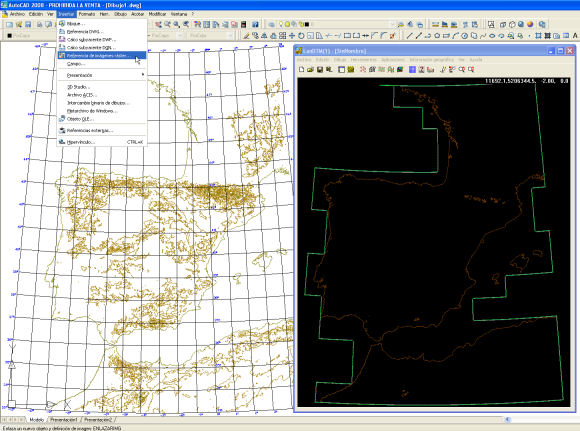
Task: Select the Line draw tool
Action: tap(409, 36)
